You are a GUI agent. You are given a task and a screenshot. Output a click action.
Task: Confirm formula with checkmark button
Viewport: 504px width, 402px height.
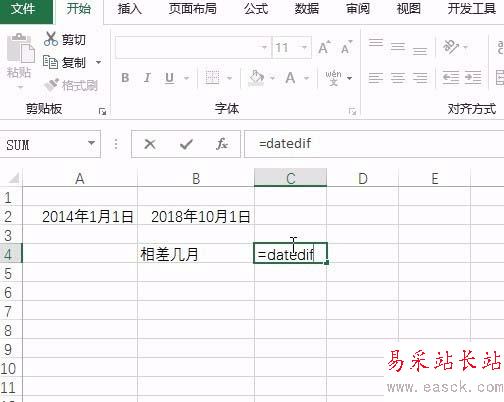[x=186, y=144]
